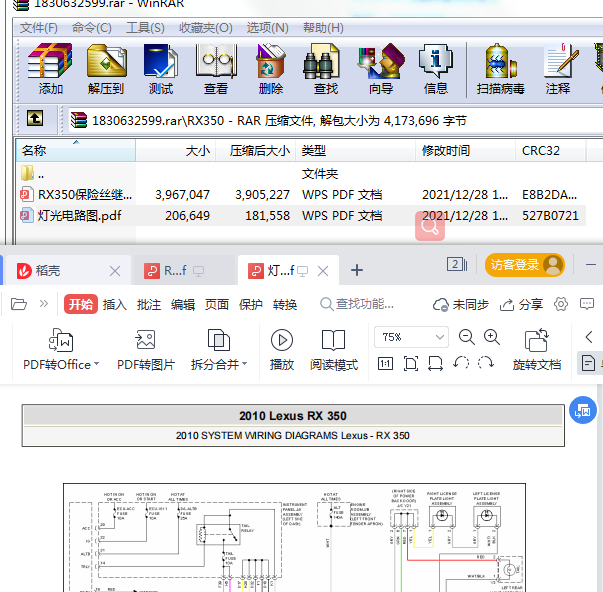
Task: Sort by 类型 column header
Action: [356, 150]
